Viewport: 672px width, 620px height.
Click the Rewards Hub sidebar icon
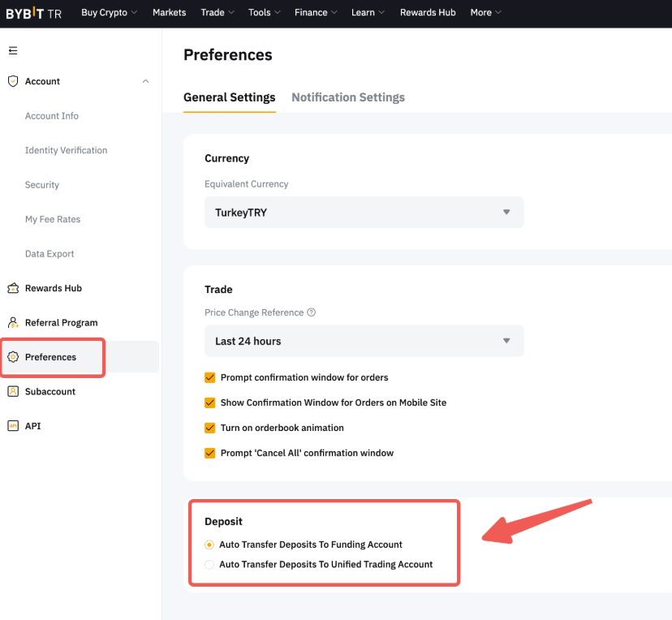click(x=13, y=288)
